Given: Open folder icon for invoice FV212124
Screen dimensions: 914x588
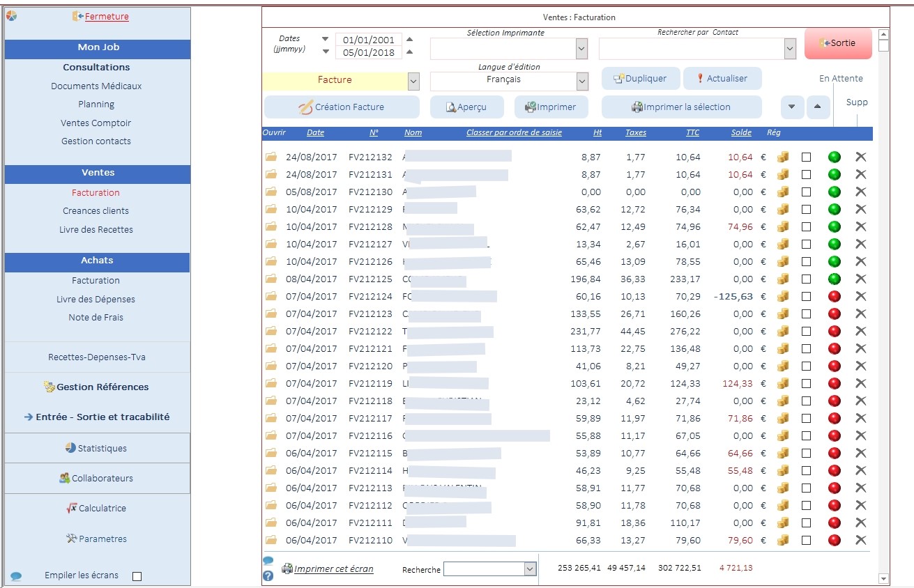Looking at the screenshot, I should pyautogui.click(x=271, y=296).
